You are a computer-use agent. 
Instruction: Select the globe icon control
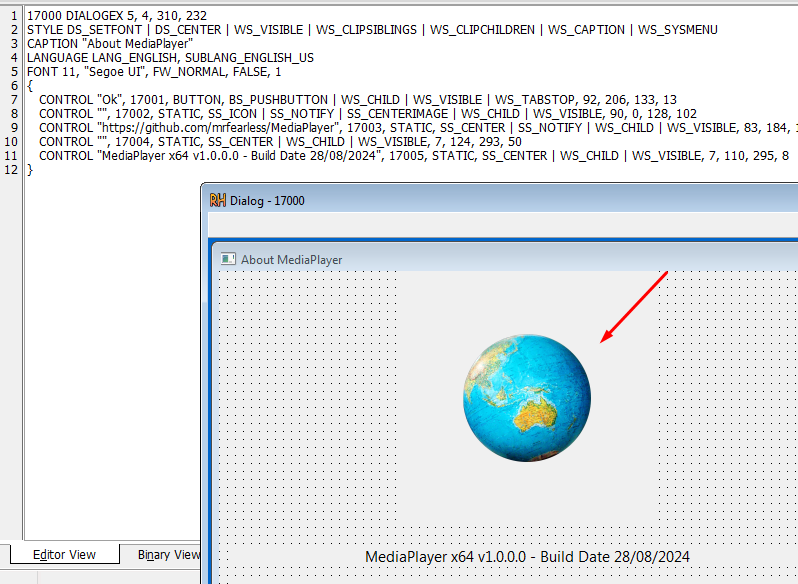pos(526,397)
